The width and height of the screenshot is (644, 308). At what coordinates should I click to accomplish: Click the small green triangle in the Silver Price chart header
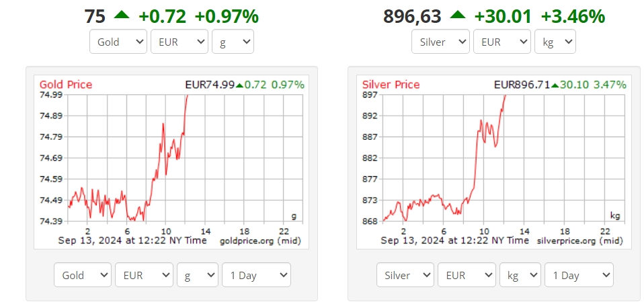[x=555, y=85]
